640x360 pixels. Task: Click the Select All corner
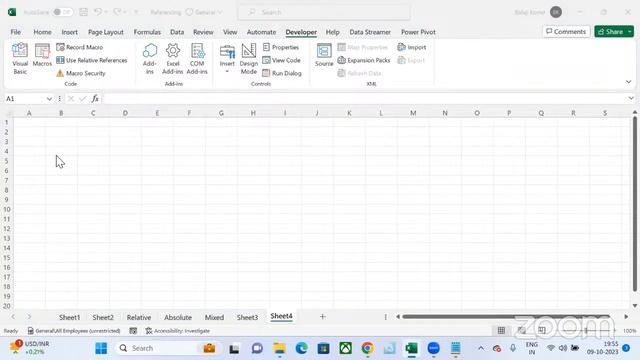click(8, 113)
